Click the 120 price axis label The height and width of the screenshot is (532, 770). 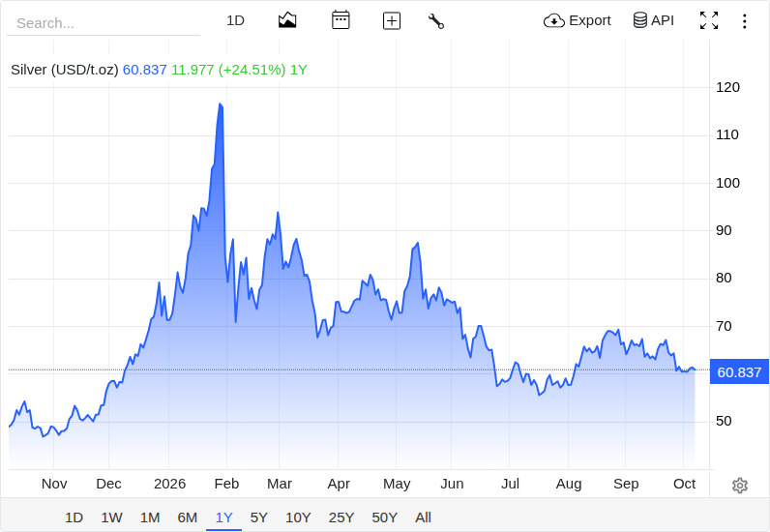tap(727, 87)
